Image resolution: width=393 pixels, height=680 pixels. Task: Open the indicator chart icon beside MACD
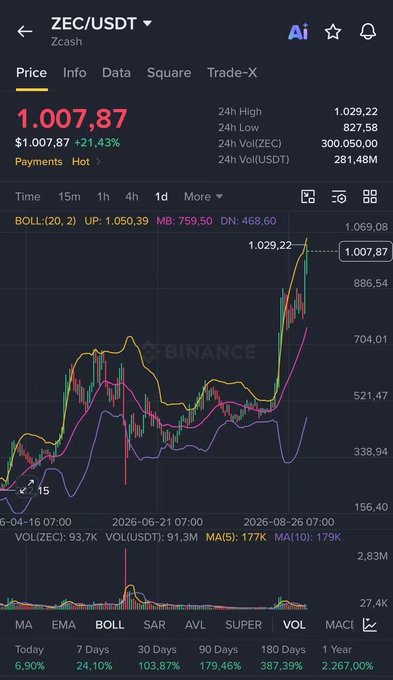(370, 625)
